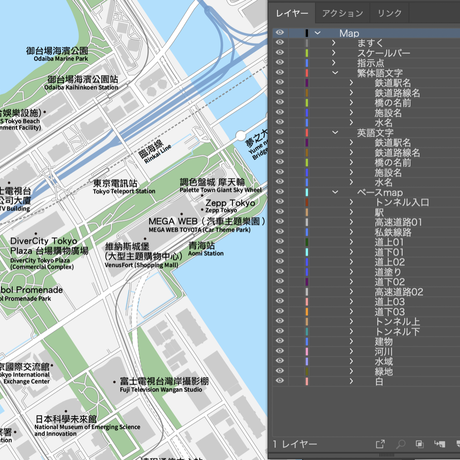This screenshot has height=460, width=460.
Task: Click the 'Odaiba Kaihinkoen Station' map label
Action: 81,87
